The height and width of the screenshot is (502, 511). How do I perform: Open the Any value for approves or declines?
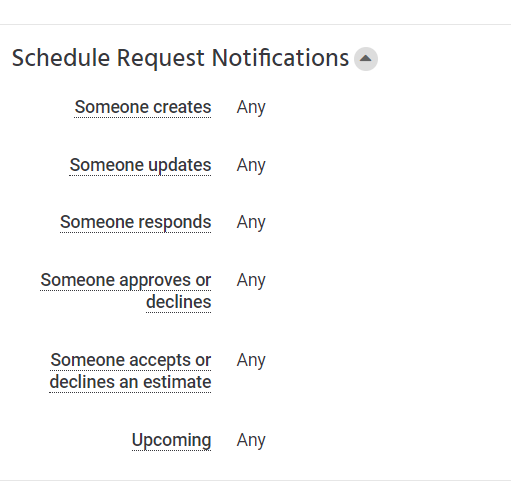[251, 280]
